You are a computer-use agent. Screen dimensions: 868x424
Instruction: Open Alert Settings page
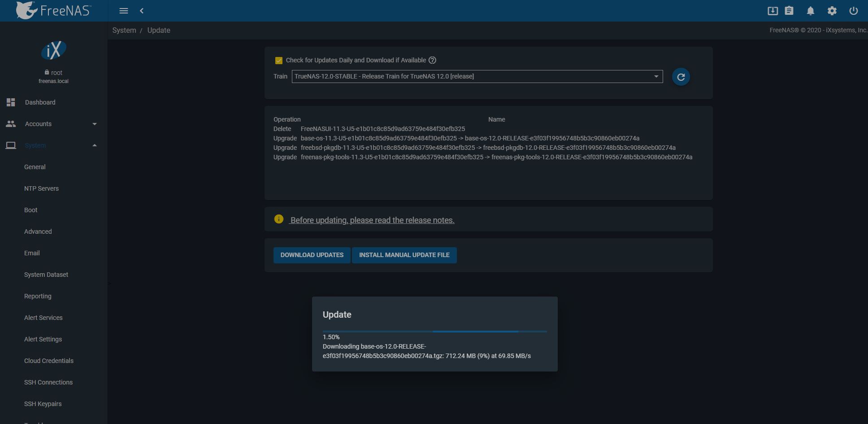43,339
